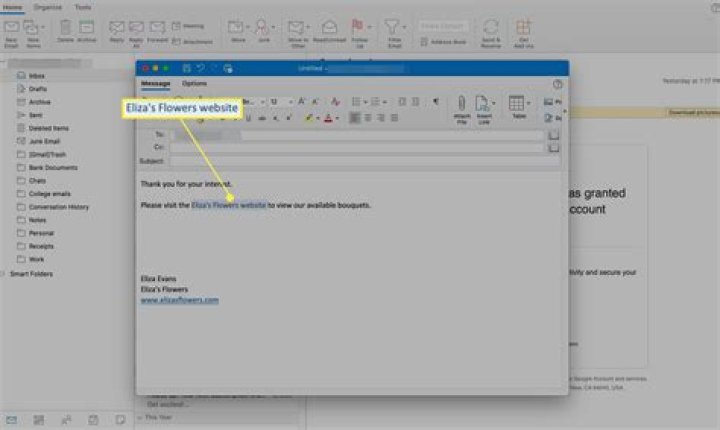Screen dimensions: 720x430
Task: Pick the red font color swatch
Action: click(x=328, y=119)
